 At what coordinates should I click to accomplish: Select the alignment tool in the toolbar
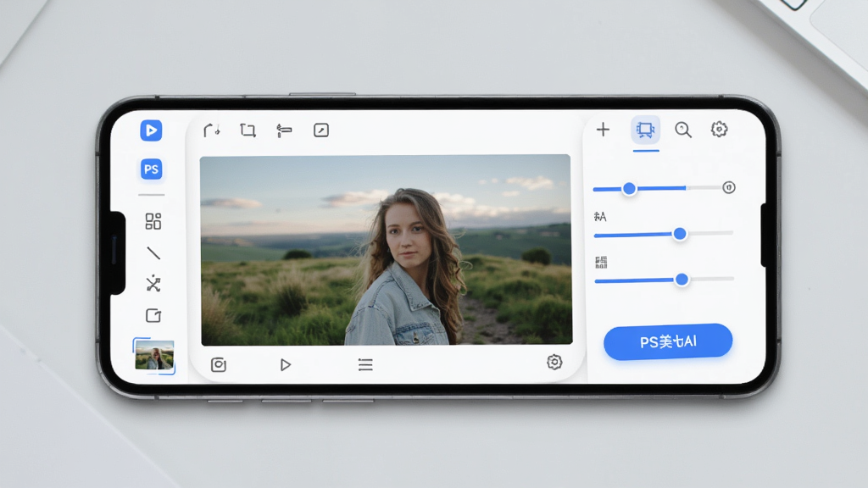[284, 130]
